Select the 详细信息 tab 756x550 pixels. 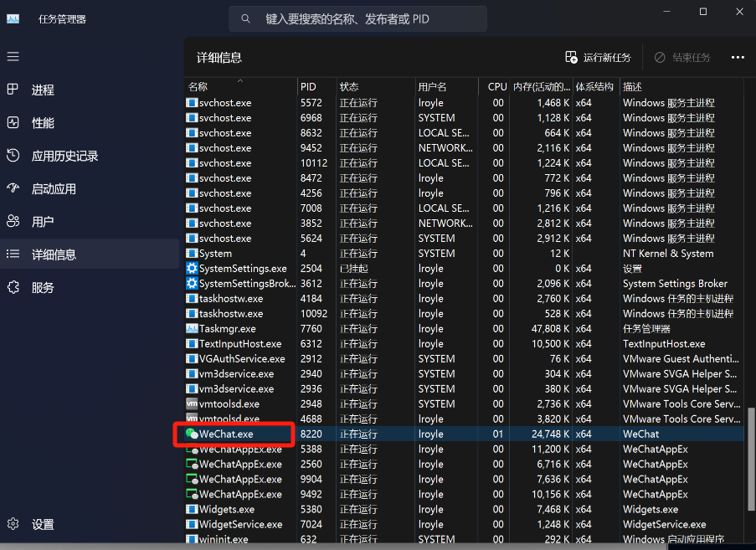point(90,254)
